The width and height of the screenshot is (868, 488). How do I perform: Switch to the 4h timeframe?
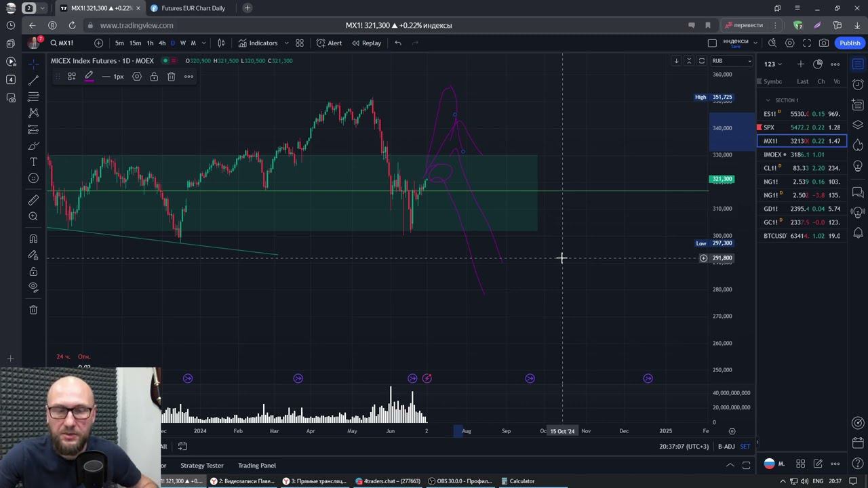coord(162,43)
